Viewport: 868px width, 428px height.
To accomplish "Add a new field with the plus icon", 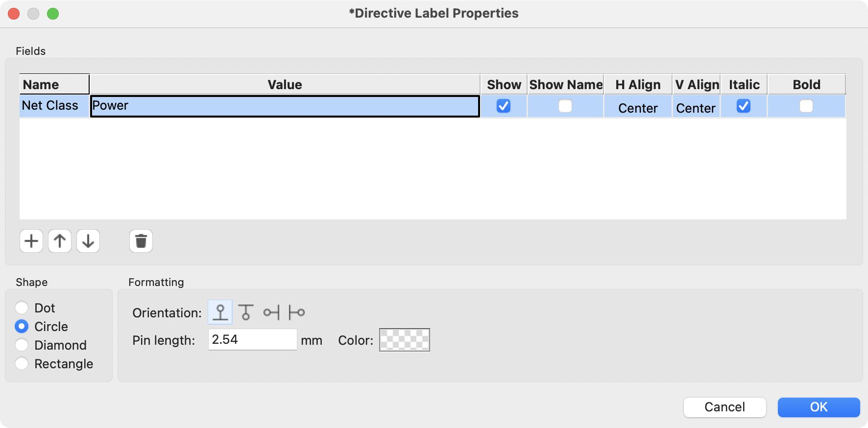I will click(x=31, y=241).
